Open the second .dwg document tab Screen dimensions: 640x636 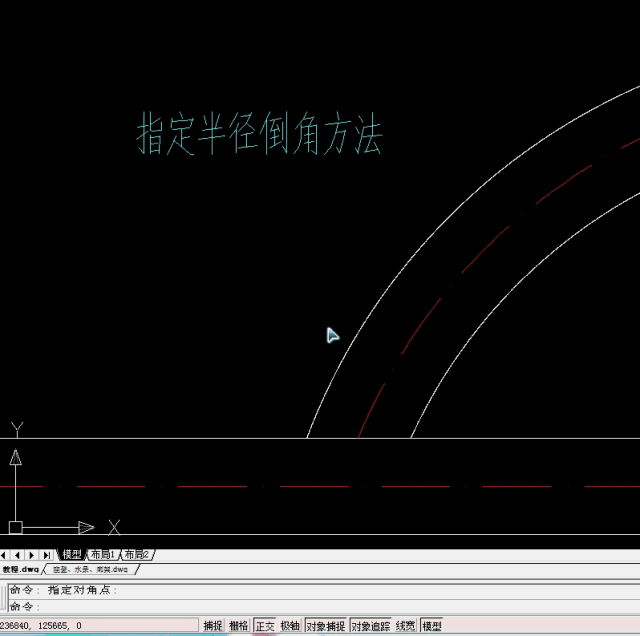coord(90,569)
